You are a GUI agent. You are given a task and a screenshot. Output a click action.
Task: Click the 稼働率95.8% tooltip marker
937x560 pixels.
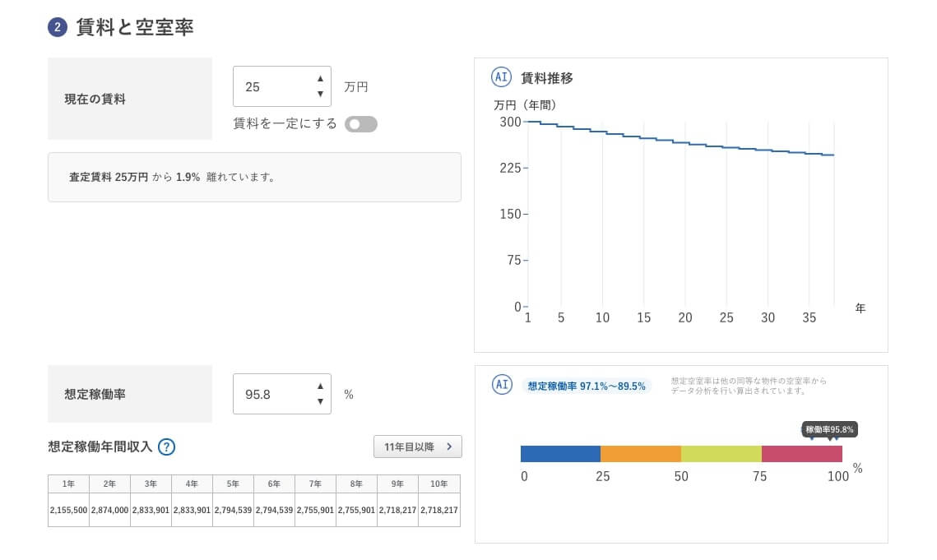(830, 429)
